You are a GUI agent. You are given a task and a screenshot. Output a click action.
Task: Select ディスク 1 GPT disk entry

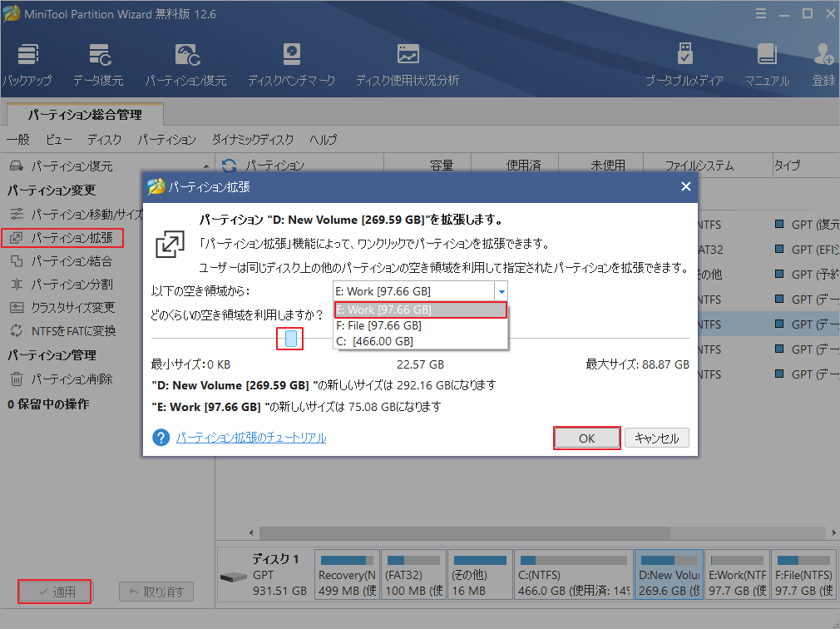point(264,574)
